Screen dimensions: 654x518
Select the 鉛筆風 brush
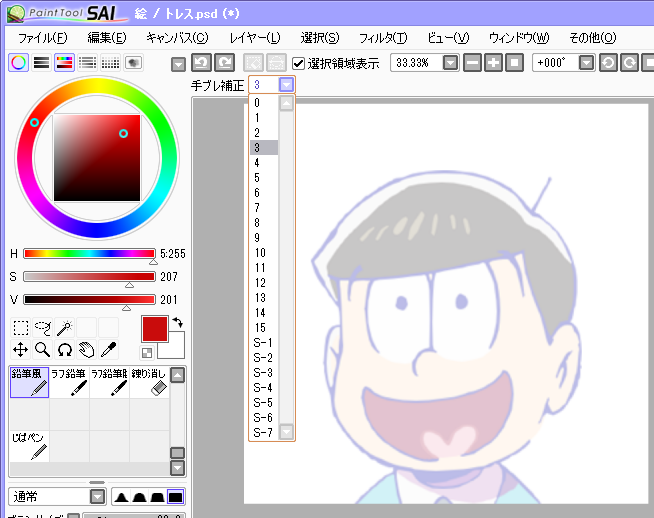coord(29,382)
